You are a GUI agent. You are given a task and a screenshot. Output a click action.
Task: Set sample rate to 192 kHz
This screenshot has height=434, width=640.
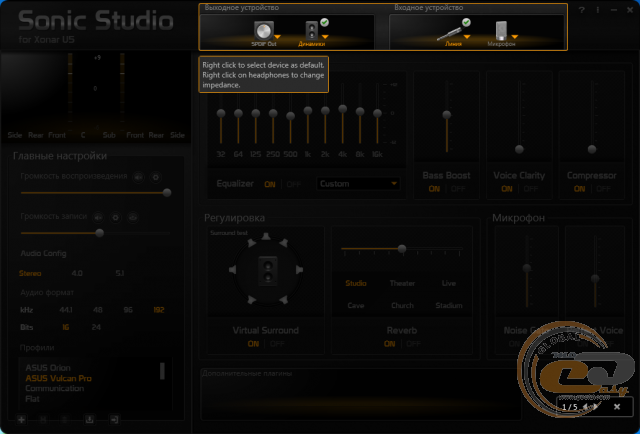159,310
